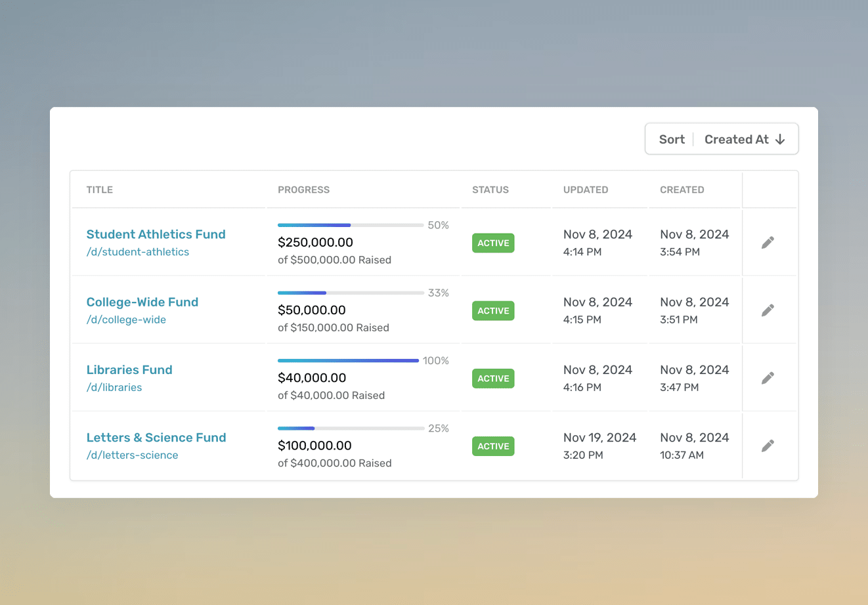The image size is (868, 605).
Task: Click the Progress column header
Action: [x=303, y=190]
